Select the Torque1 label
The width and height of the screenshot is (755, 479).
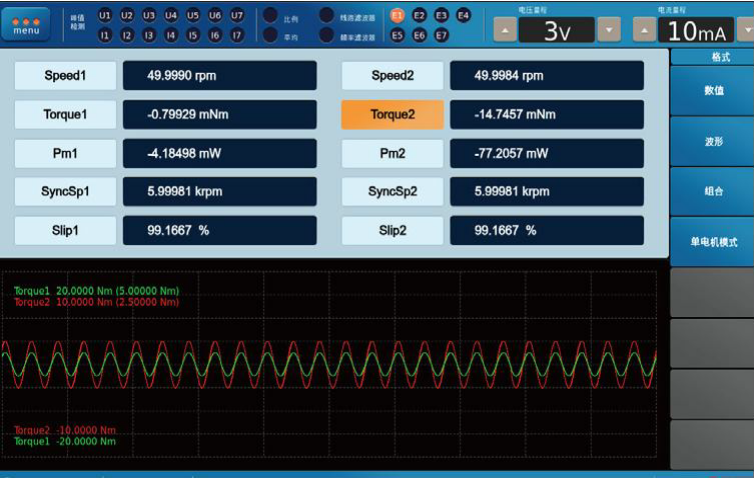coord(65,115)
